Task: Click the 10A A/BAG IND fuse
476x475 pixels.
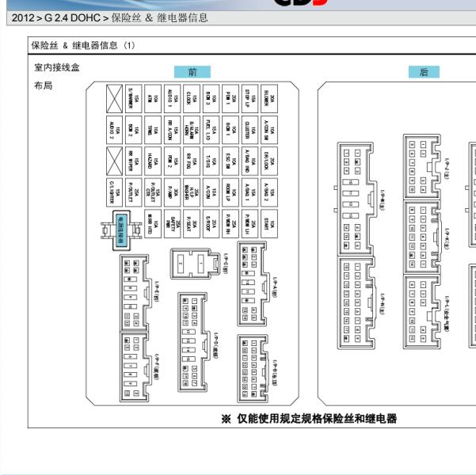Action: coord(249,161)
